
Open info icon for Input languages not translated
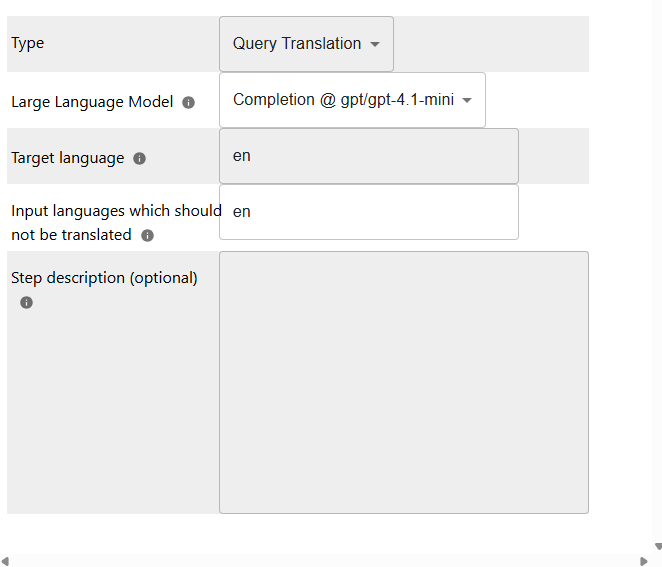[x=148, y=236]
